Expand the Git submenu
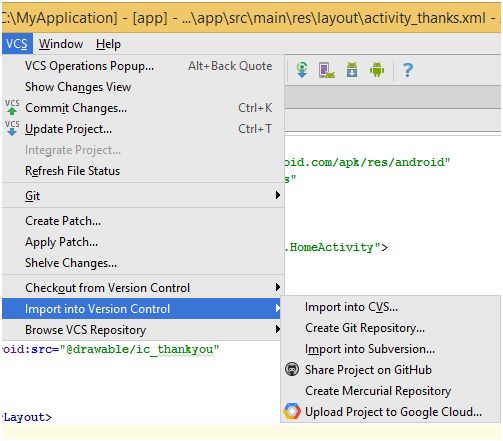 tap(143, 195)
